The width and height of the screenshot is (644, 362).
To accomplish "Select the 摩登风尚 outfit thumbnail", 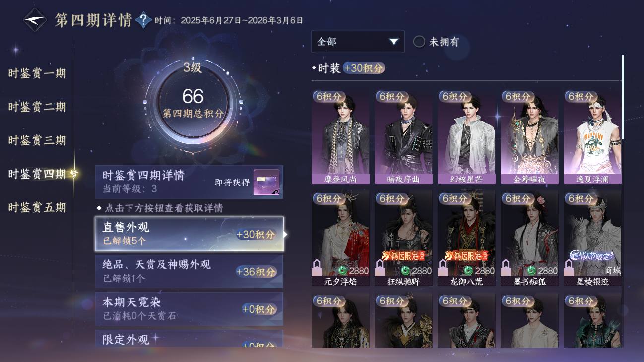I will [x=340, y=137].
